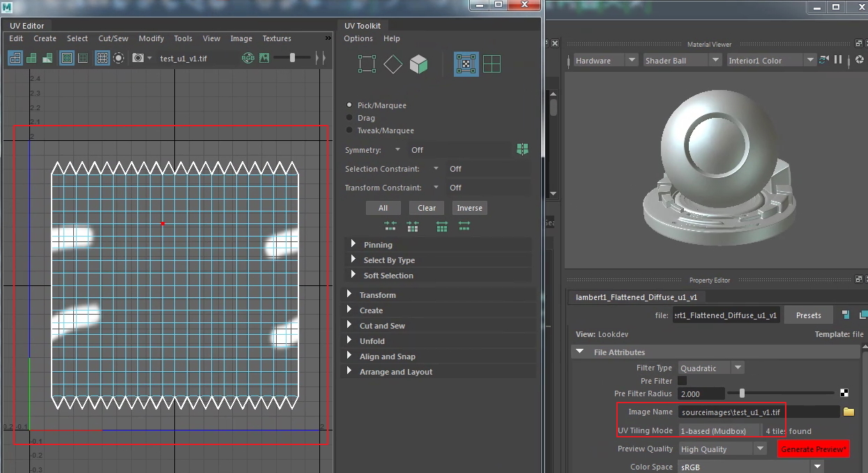This screenshot has width=868, height=473.
Task: Open the Symmetry dropdown arrow
Action: tap(397, 150)
